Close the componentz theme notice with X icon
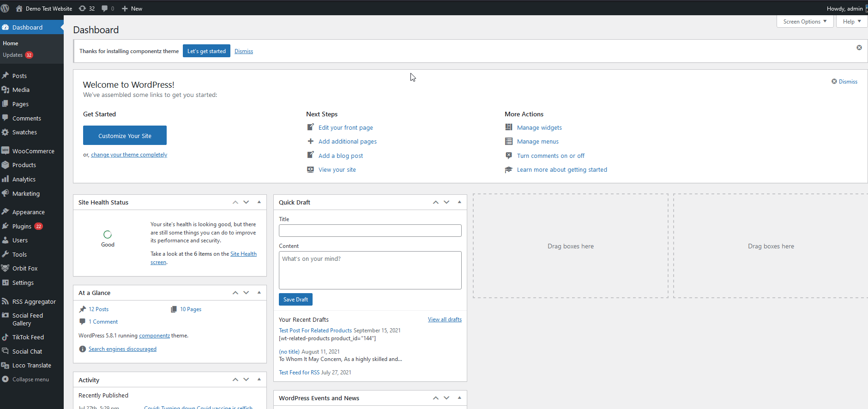868x409 pixels. pyautogui.click(x=859, y=48)
